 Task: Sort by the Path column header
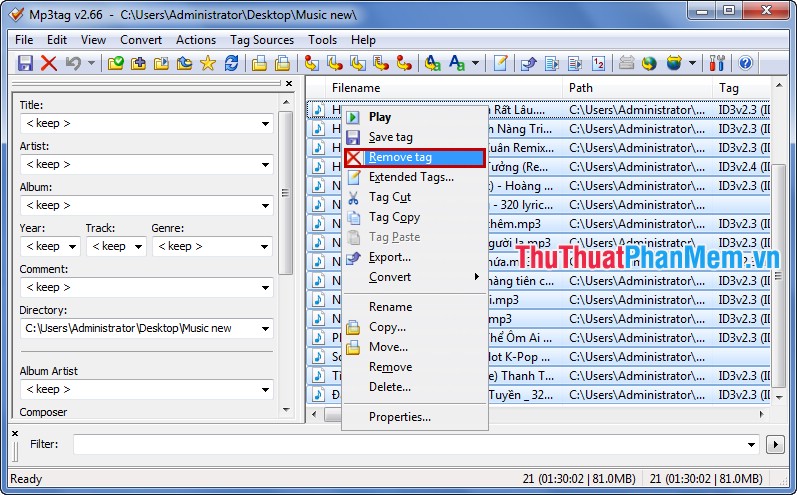638,88
